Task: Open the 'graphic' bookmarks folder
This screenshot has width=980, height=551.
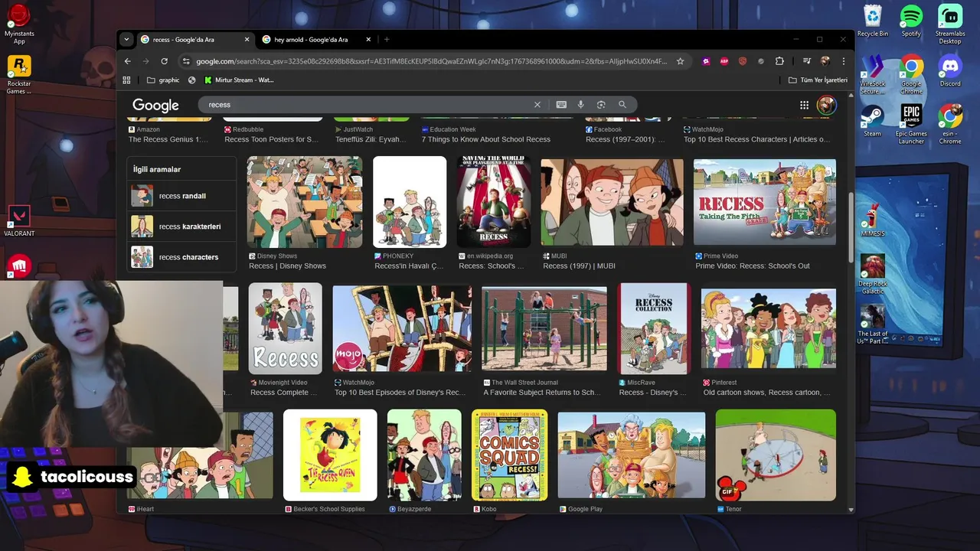Action: (x=163, y=80)
